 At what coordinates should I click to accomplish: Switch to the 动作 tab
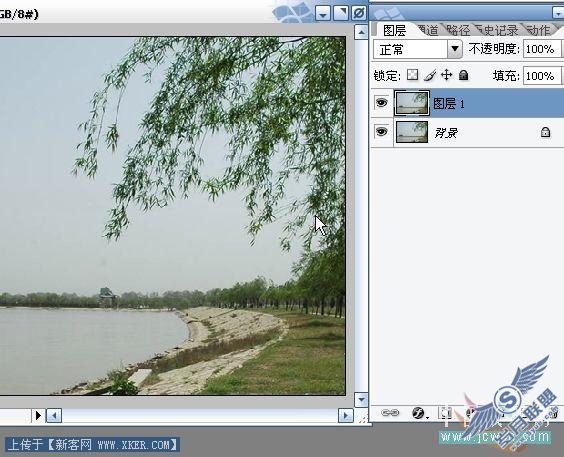[x=538, y=30]
